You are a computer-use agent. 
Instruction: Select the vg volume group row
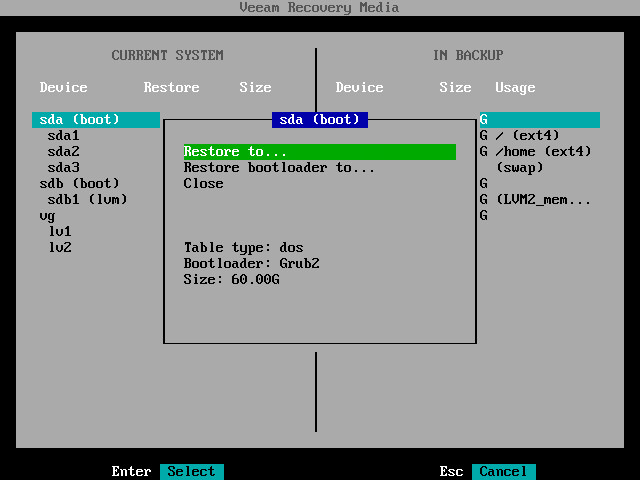point(47,216)
